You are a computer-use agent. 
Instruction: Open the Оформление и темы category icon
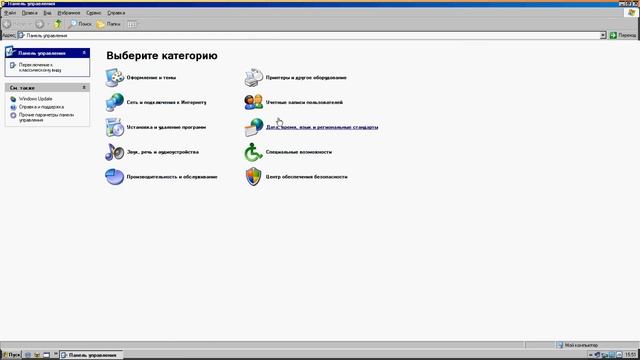pyautogui.click(x=115, y=78)
